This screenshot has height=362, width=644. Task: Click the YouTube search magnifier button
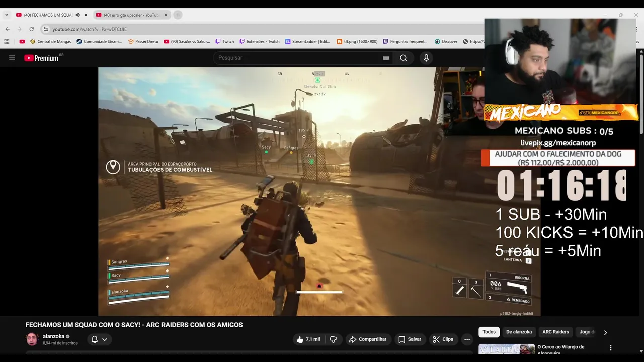(404, 58)
